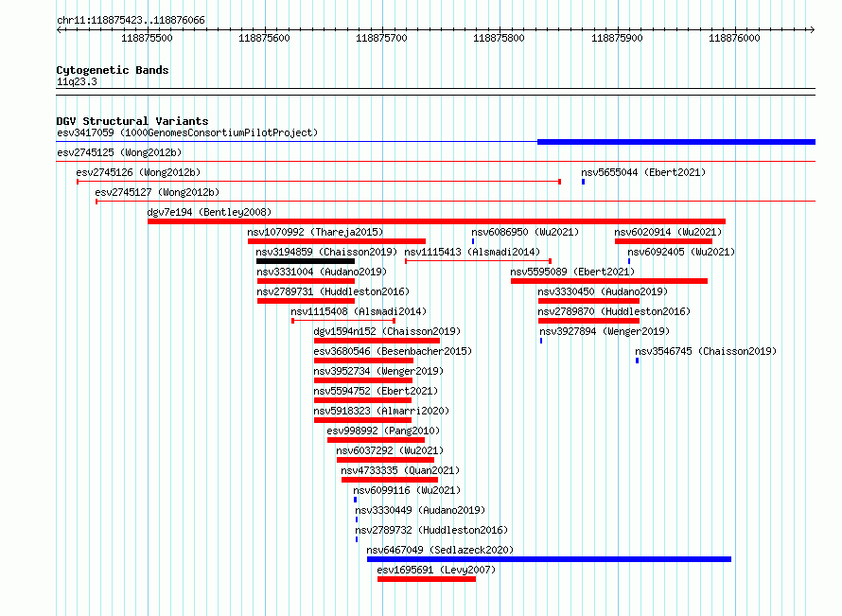Click dgv1594n152 (Chaisson2019) label
Viewport: 842px width, 616px height.
pyautogui.click(x=387, y=331)
